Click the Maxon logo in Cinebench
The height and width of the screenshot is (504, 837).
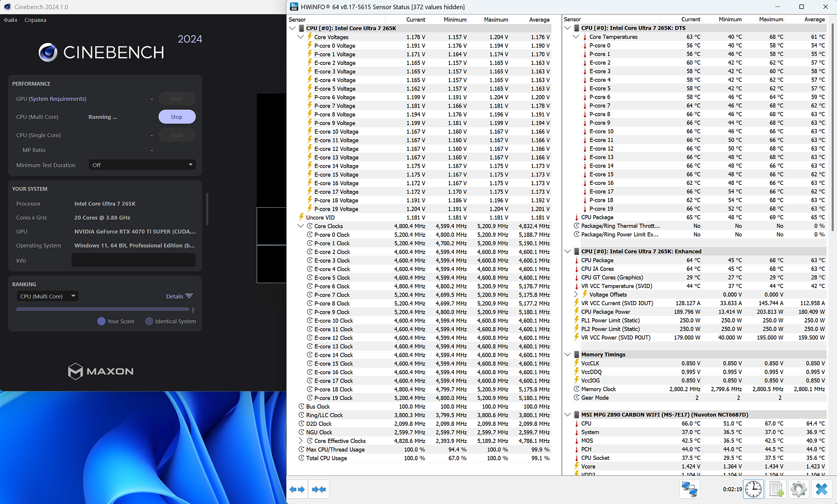coord(101,371)
